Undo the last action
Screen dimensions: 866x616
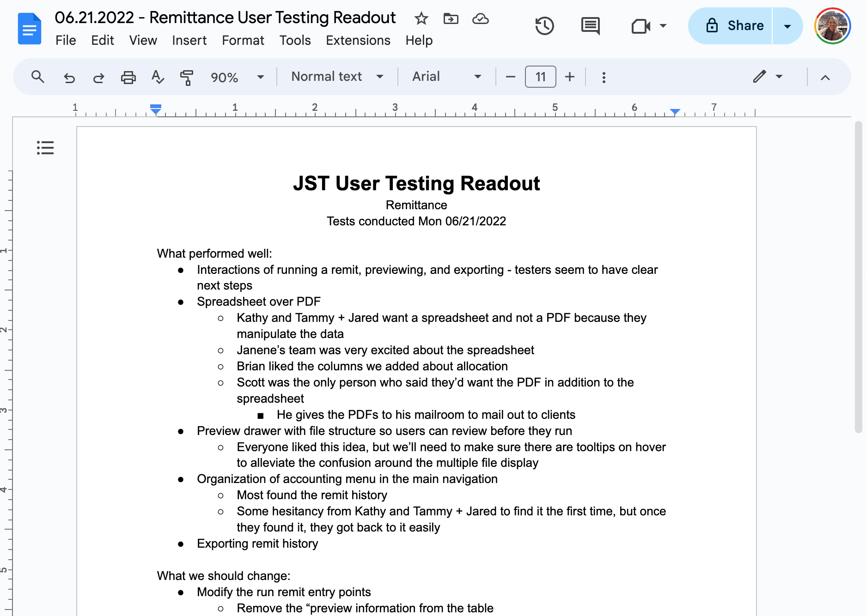coord(69,77)
